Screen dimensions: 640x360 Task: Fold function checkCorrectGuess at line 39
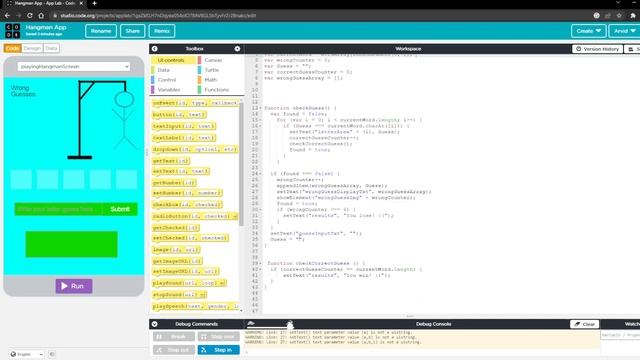pos(260,263)
